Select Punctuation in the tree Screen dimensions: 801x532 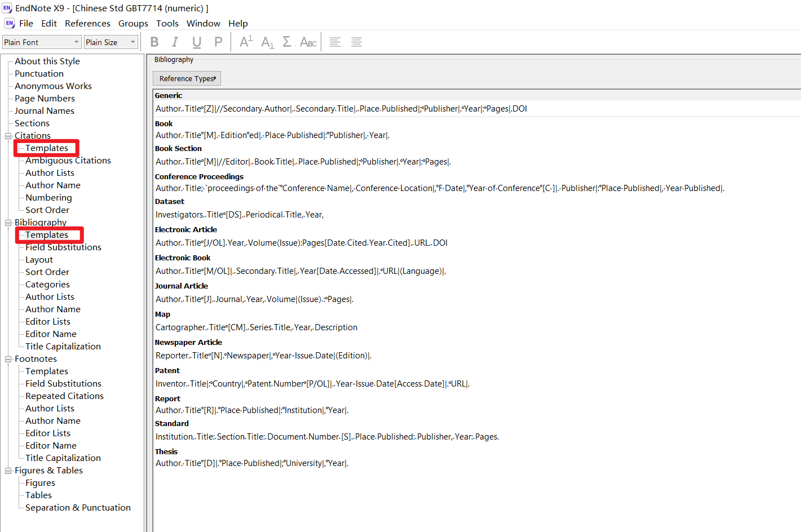(39, 73)
